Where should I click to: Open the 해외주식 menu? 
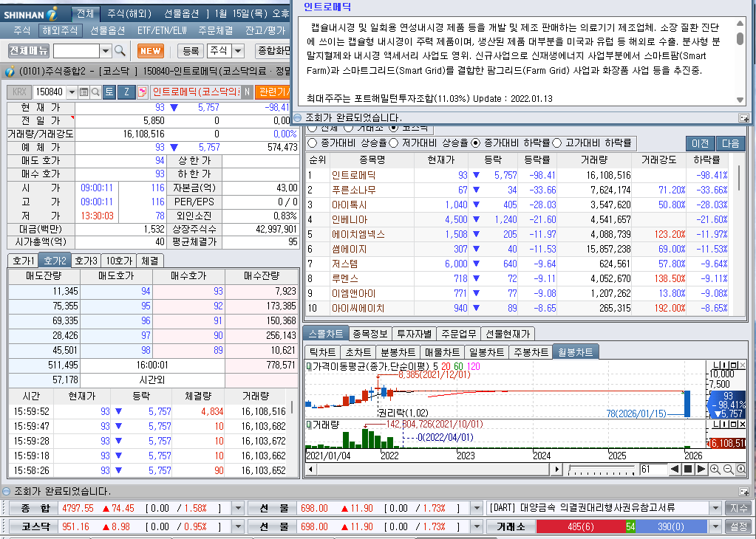click(x=60, y=30)
